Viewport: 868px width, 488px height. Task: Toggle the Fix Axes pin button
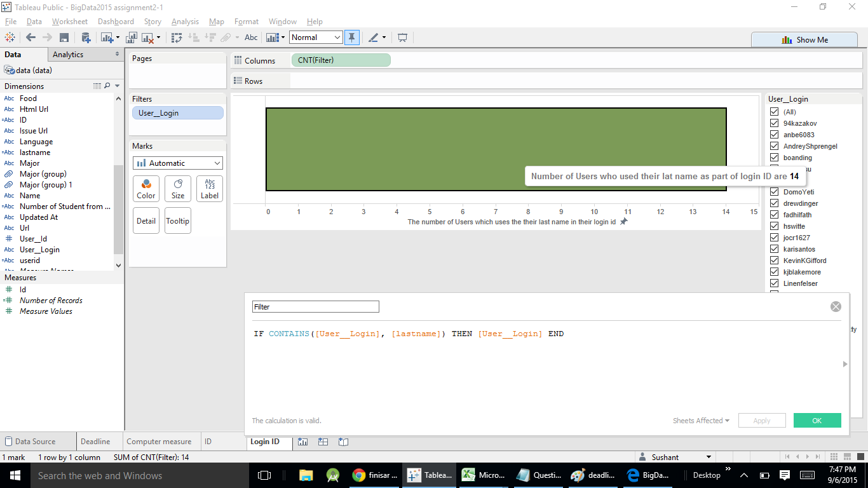(x=351, y=37)
